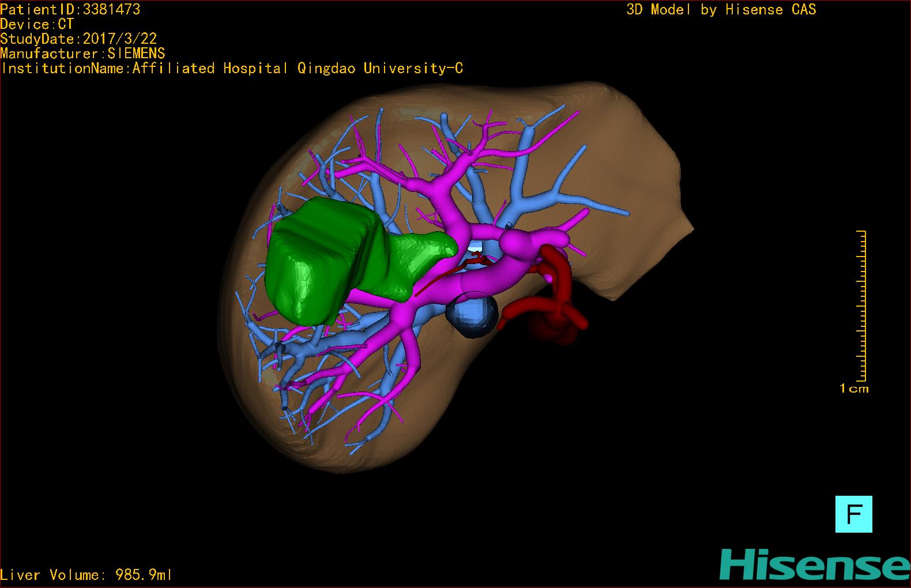Click the vertical yellow scale ruler
This screenshot has width=911, height=588.
coord(862,306)
